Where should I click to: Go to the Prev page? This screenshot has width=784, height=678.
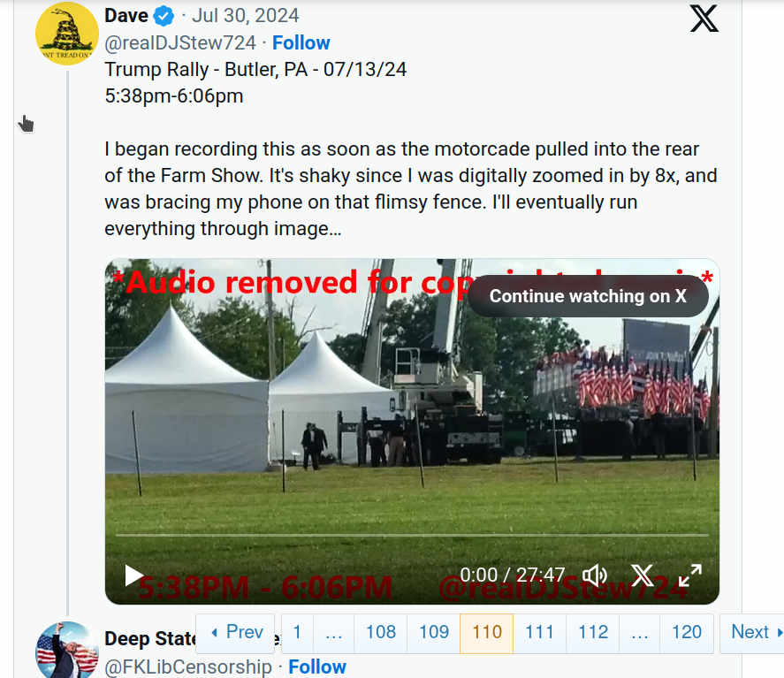(236, 633)
